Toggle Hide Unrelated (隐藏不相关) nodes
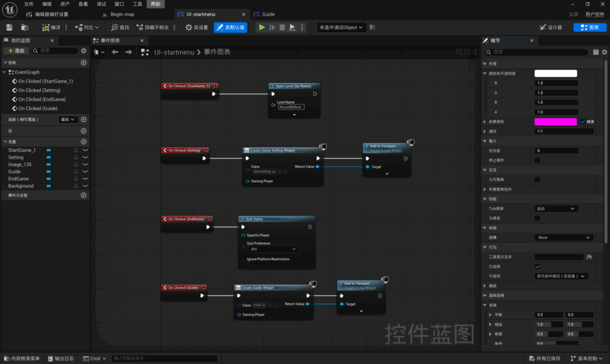This screenshot has width=610, height=364. [x=152, y=27]
